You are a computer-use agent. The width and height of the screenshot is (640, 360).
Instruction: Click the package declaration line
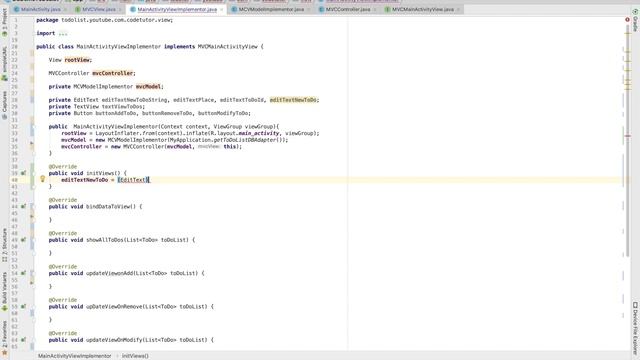[104, 20]
